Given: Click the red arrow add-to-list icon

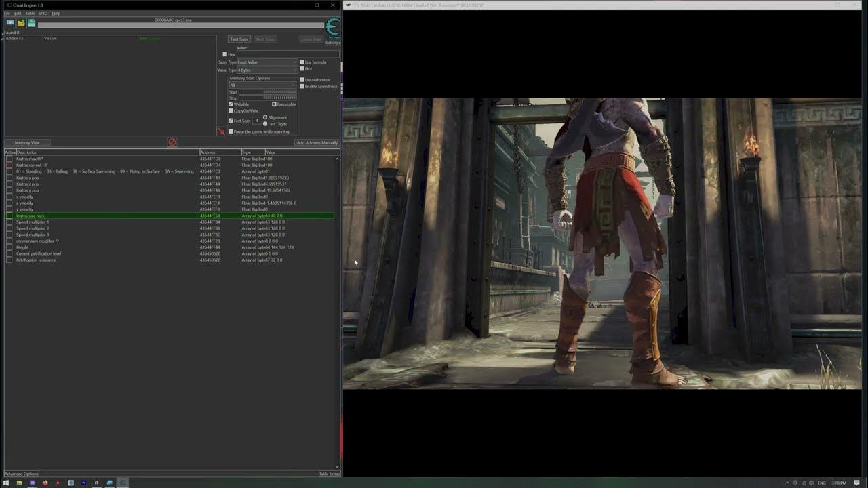Looking at the screenshot, I should click(x=221, y=131).
